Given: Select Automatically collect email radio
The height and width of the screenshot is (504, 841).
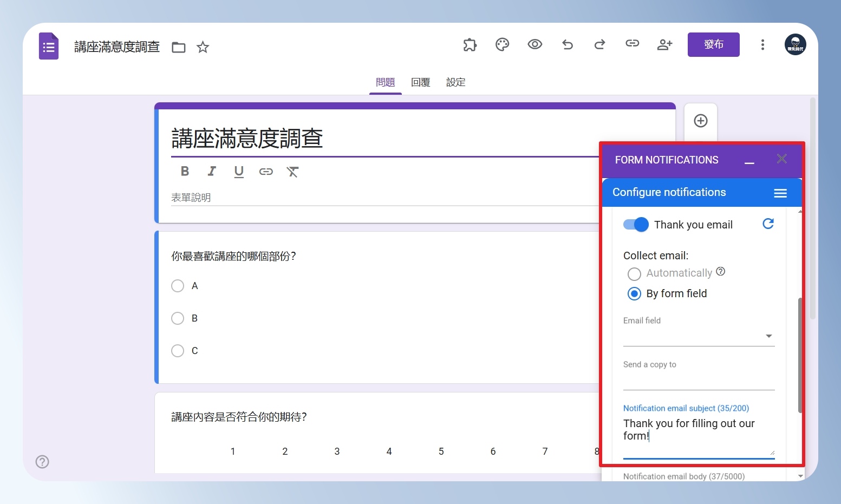Looking at the screenshot, I should point(634,274).
